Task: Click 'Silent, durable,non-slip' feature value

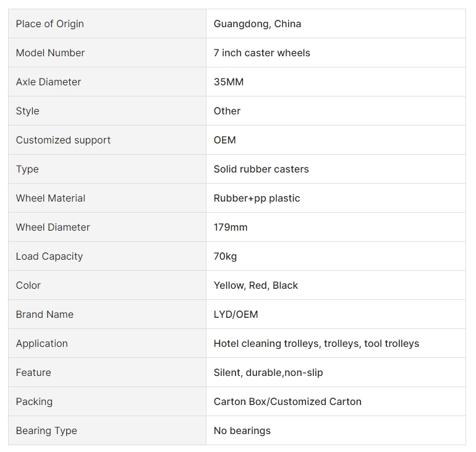Action: point(268,372)
